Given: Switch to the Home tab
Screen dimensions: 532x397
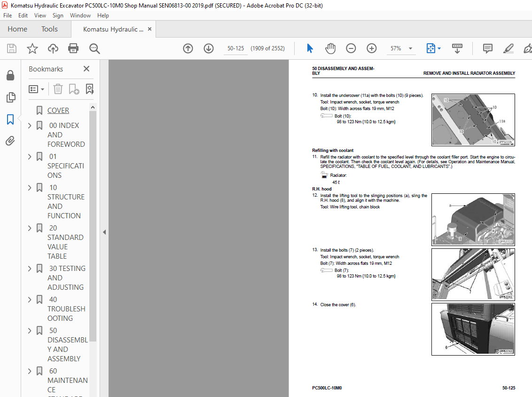Looking at the screenshot, I should tap(17, 29).
